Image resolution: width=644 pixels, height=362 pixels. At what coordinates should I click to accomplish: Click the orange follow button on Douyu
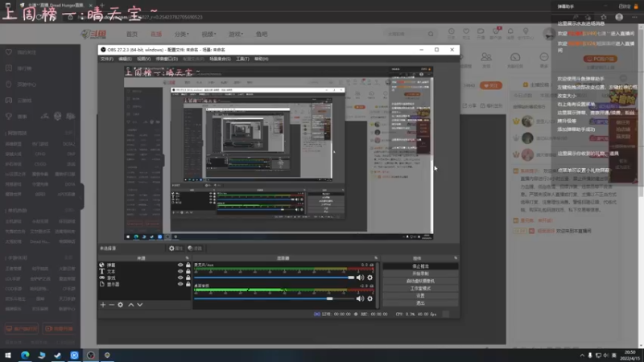tap(491, 86)
